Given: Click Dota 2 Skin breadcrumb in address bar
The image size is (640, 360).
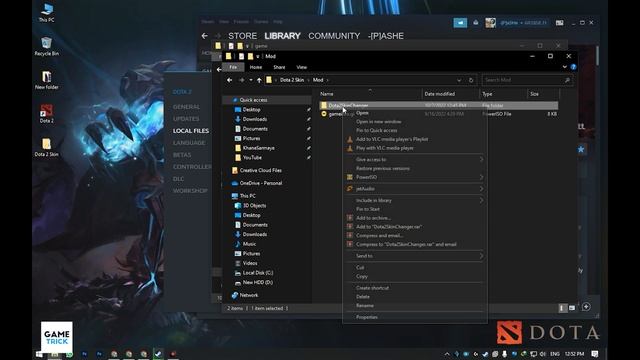Looking at the screenshot, I should pos(292,80).
